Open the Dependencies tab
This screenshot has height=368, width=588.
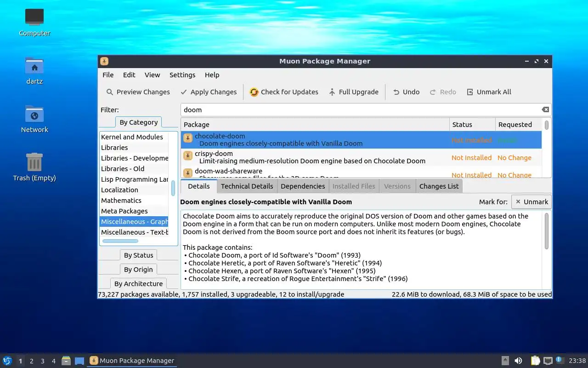tap(303, 186)
